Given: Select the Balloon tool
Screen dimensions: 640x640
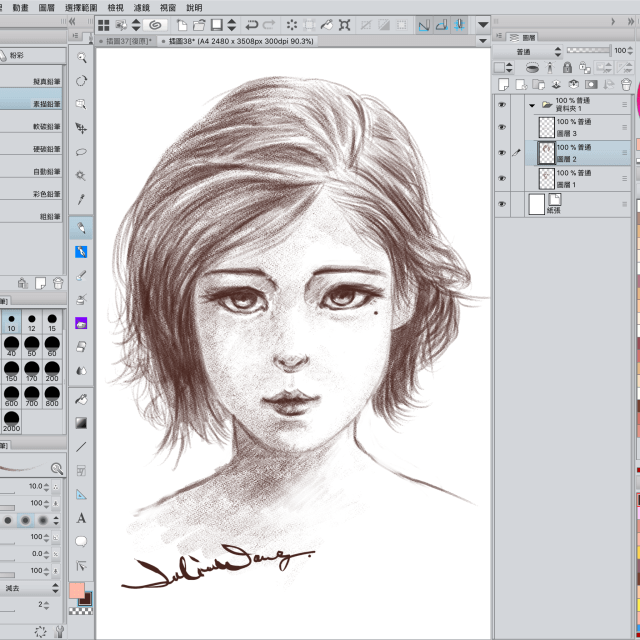Looking at the screenshot, I should tap(82, 542).
